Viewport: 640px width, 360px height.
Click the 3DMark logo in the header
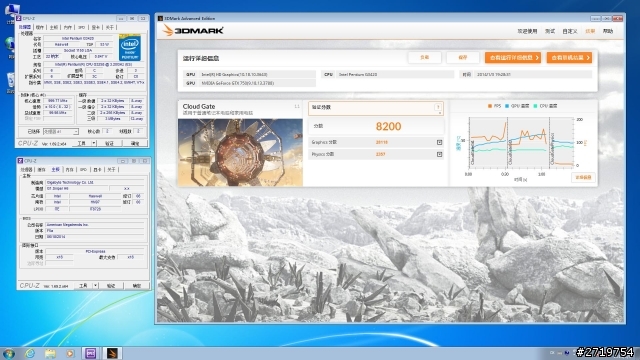[193, 31]
